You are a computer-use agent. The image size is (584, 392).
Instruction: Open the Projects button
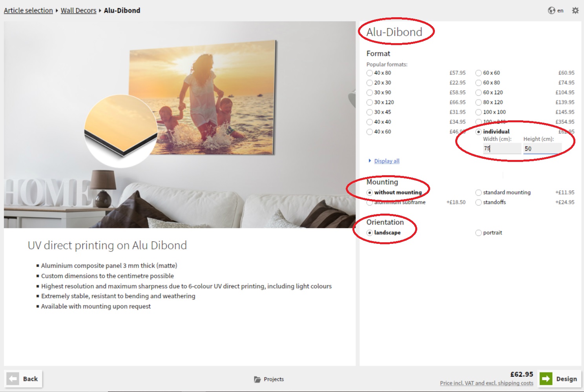[x=269, y=379]
